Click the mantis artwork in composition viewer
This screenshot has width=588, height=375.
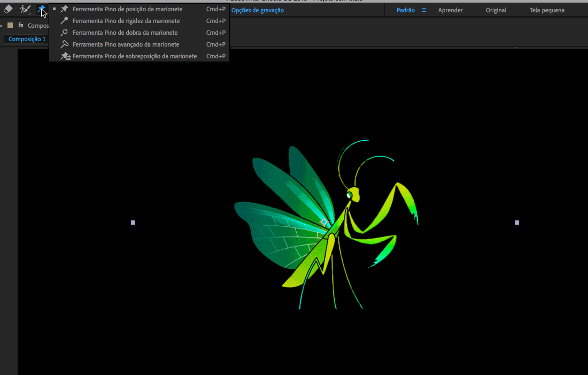click(x=326, y=224)
